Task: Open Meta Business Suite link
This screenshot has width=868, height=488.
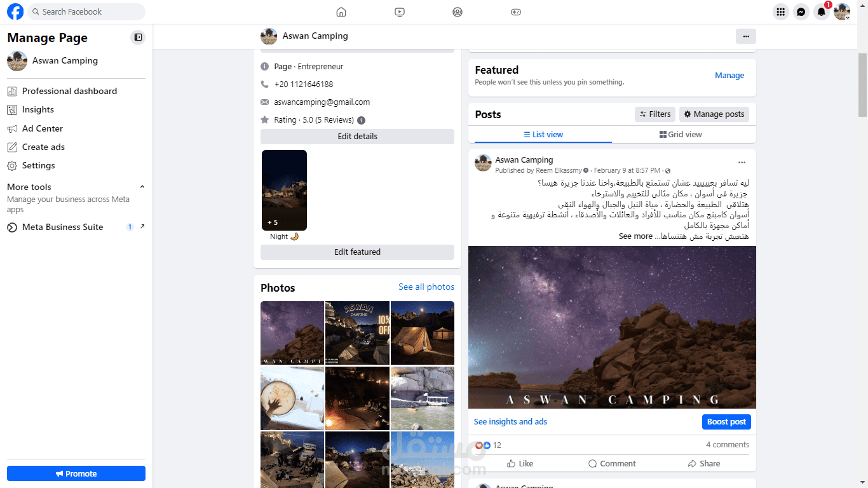Action: [x=62, y=227]
